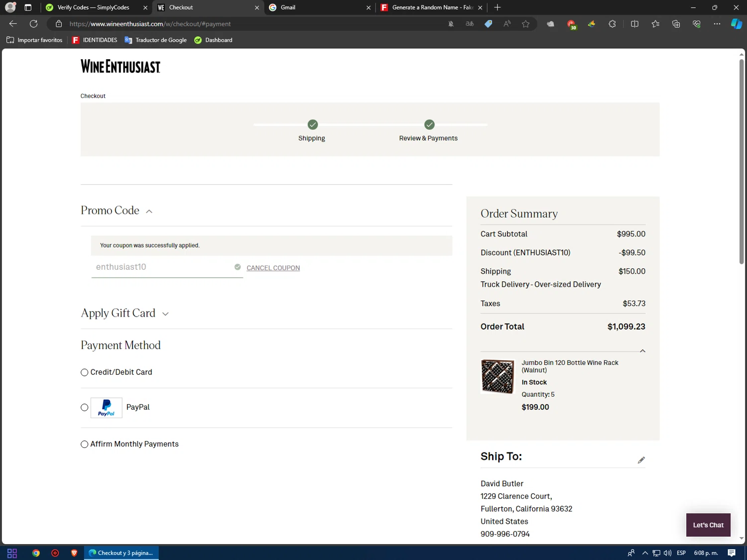Image resolution: width=747 pixels, height=560 pixels.
Task: Open Brave browser from the taskbar
Action: 74,553
